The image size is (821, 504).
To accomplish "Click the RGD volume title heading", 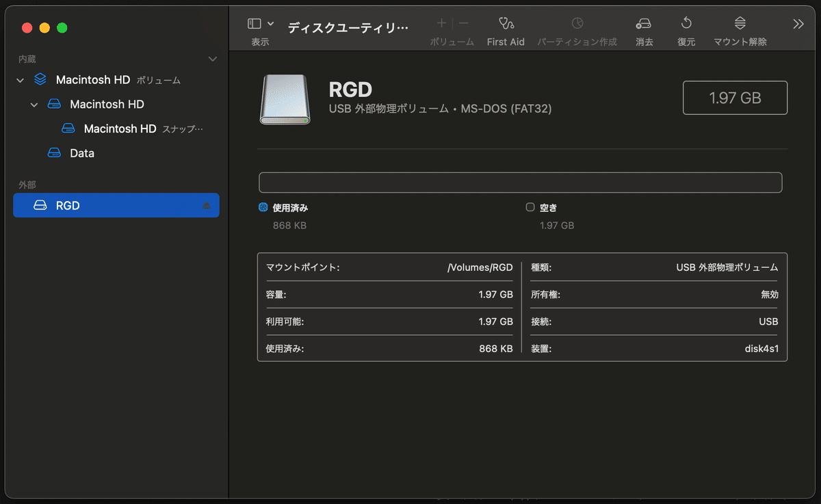I will [x=350, y=90].
